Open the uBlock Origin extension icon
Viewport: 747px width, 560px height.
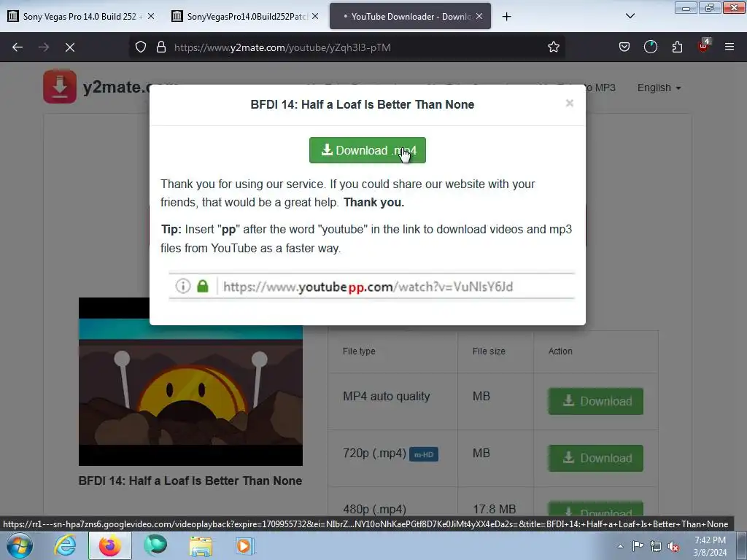tap(704, 46)
